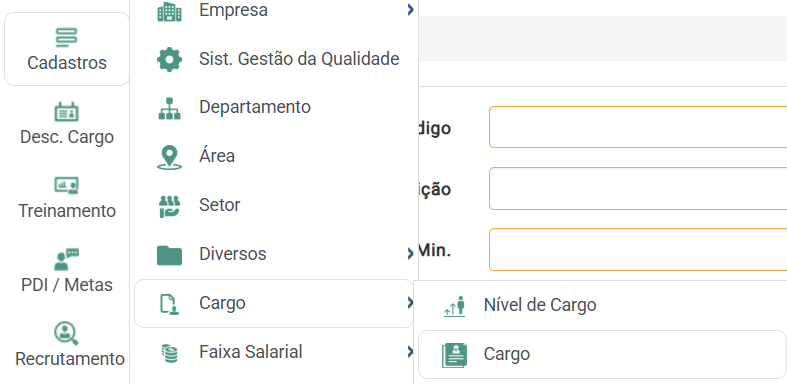
Task: Click the Área map pin icon
Action: [x=170, y=157]
